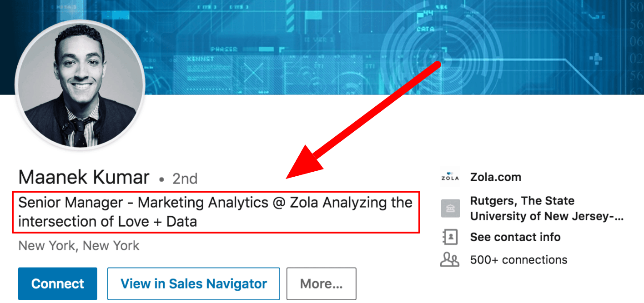This screenshot has width=644, height=303.
Task: Click the Maanek Kumar name heading
Action: pos(84,178)
